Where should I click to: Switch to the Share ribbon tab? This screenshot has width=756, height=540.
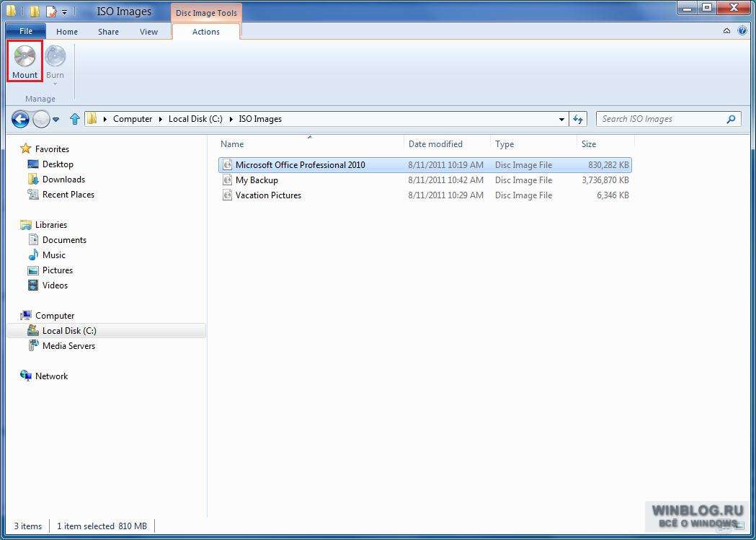108,31
